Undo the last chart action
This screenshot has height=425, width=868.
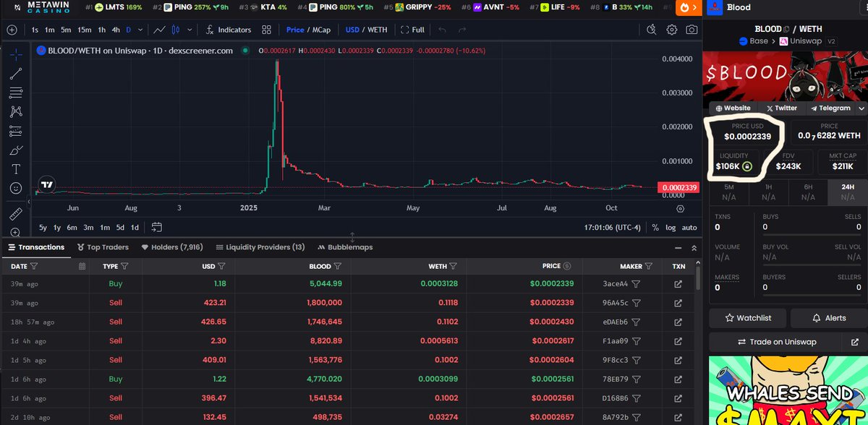(x=442, y=30)
